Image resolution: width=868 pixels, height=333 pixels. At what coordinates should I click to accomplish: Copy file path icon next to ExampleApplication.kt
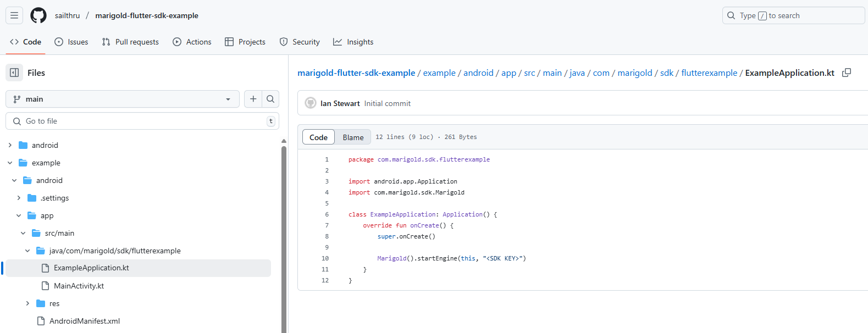coord(847,73)
